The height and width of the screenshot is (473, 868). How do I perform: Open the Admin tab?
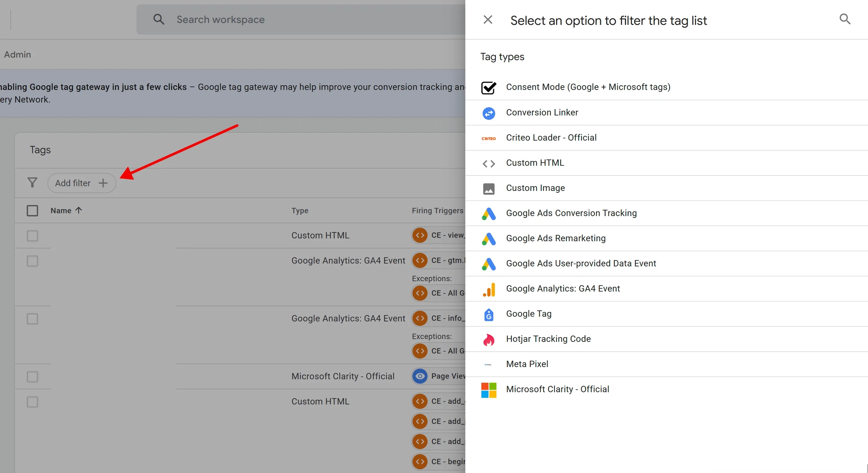pyautogui.click(x=17, y=55)
